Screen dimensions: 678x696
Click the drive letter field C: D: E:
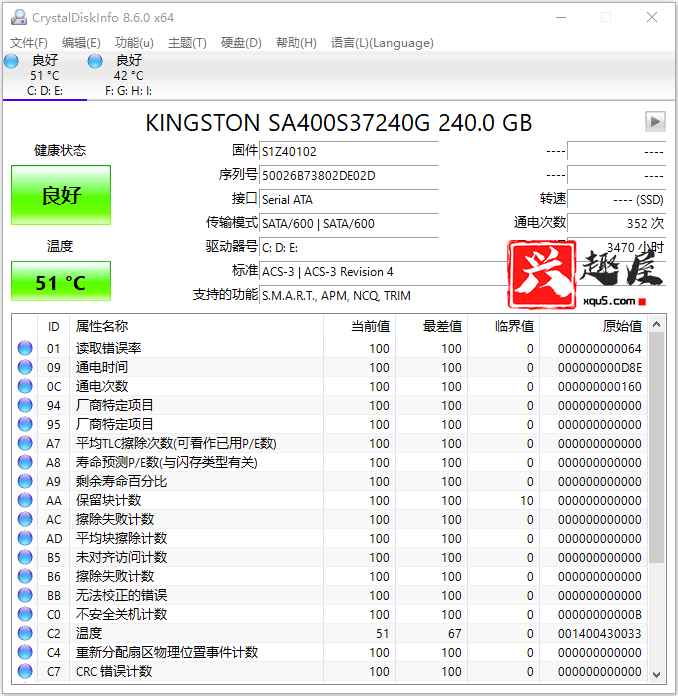[349, 248]
